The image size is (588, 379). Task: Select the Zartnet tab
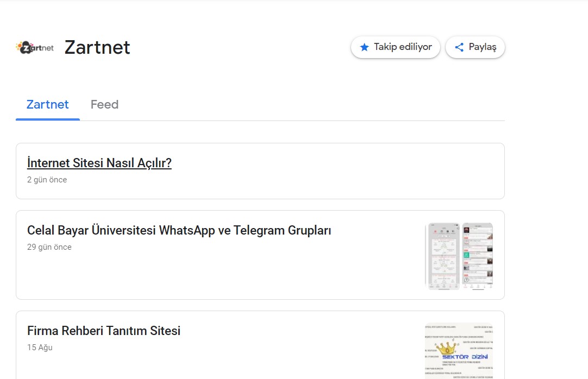[48, 104]
